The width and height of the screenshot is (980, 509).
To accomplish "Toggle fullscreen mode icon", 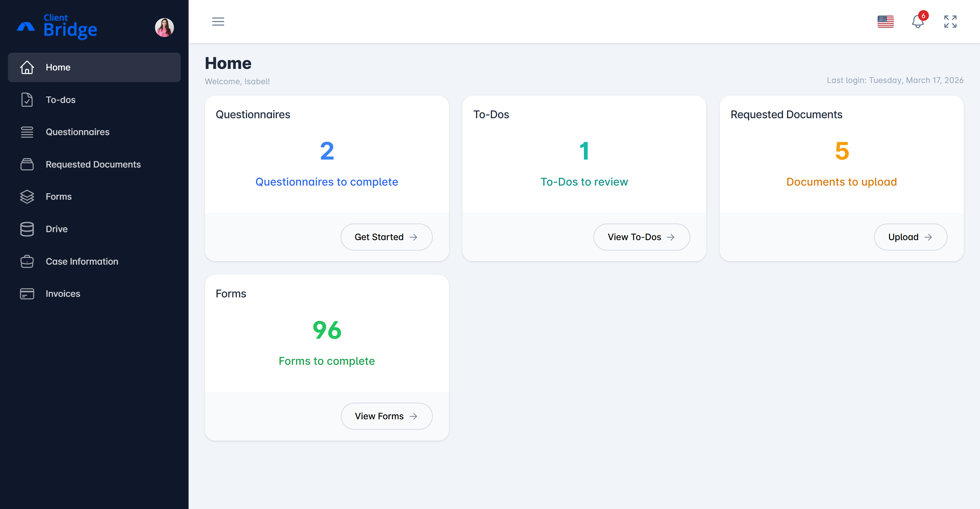I will click(950, 22).
